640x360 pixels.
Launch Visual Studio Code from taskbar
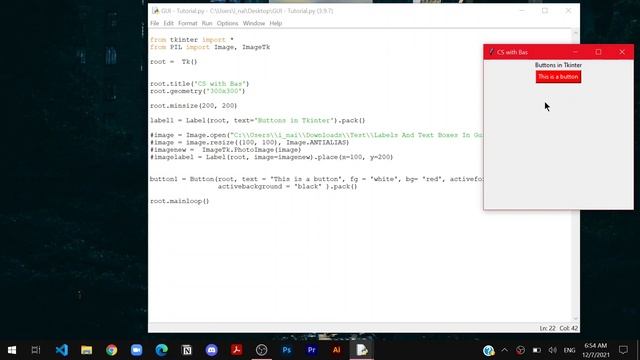tap(62, 350)
